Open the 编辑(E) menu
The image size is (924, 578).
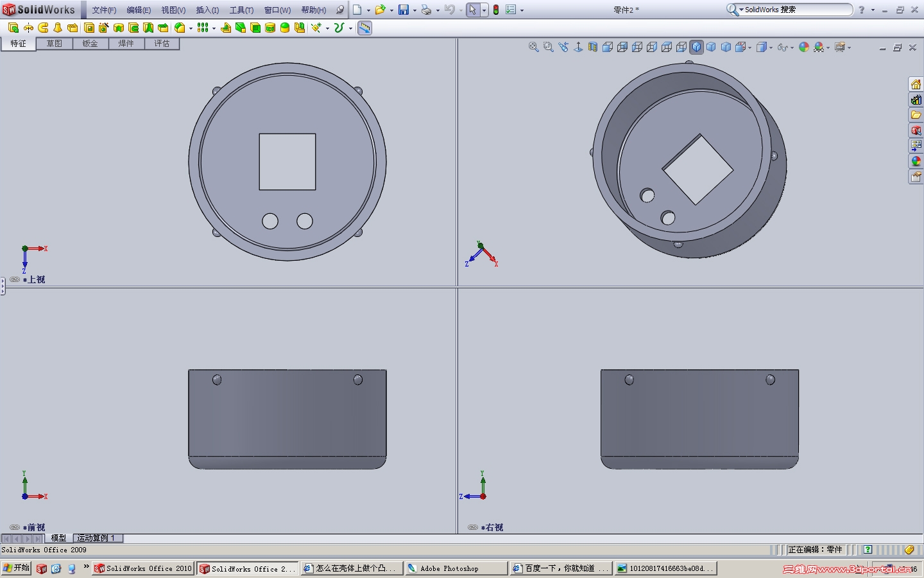click(x=139, y=10)
